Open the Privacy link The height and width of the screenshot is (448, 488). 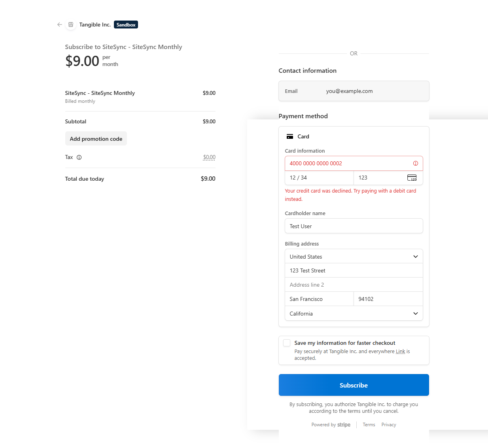(x=389, y=425)
